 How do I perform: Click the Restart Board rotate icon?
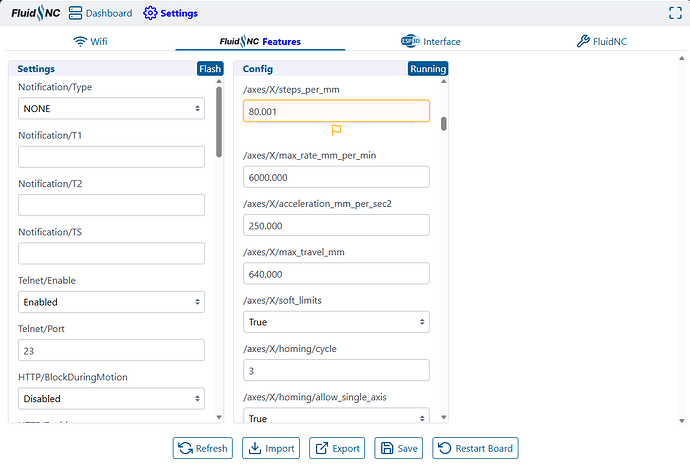coord(444,448)
